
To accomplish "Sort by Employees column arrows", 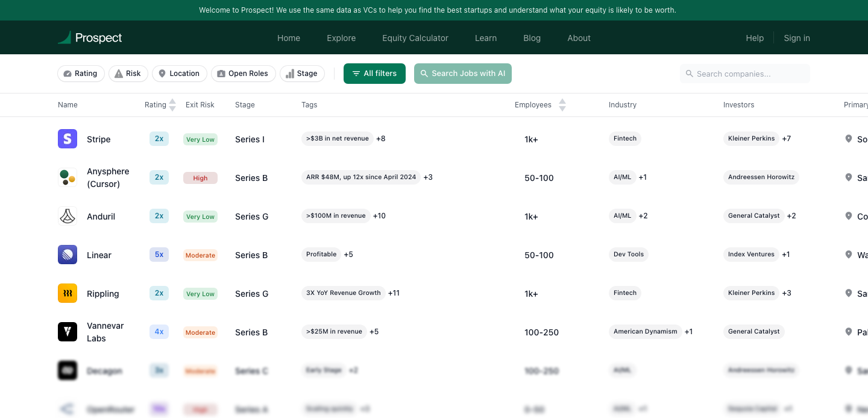I will [x=562, y=105].
